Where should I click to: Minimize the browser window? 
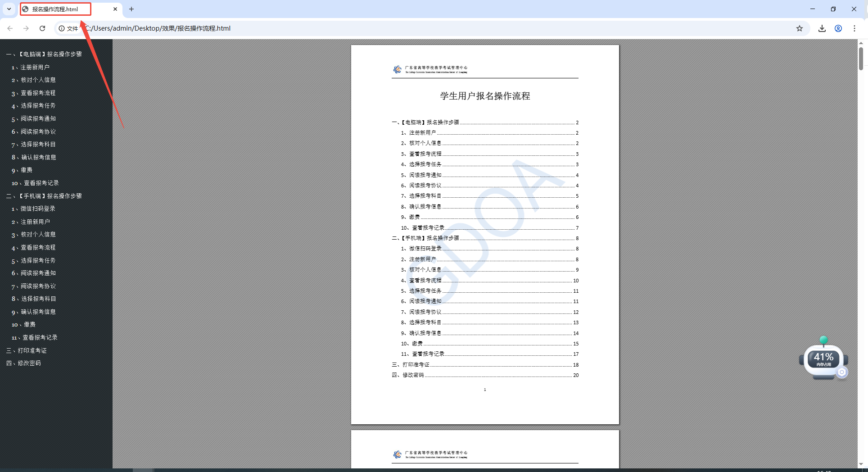pyautogui.click(x=813, y=9)
